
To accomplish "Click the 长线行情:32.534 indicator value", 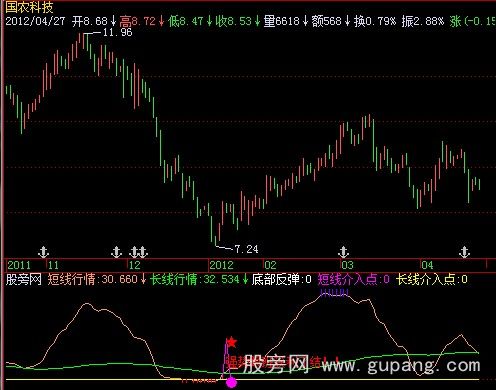I will (194, 279).
